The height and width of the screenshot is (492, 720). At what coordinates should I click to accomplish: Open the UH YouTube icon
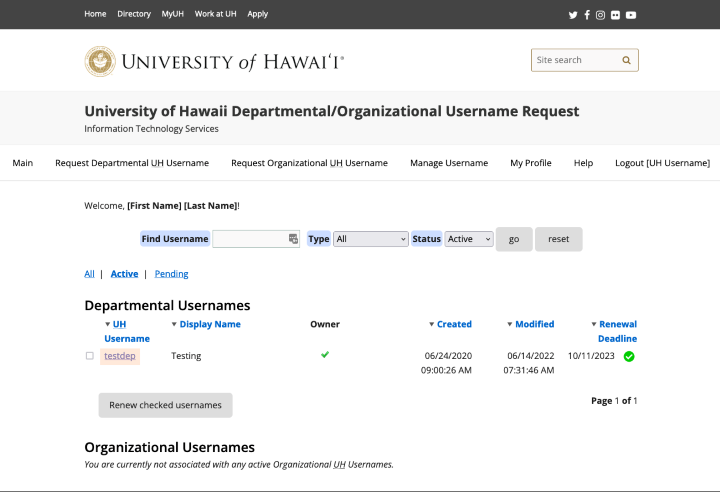pos(631,15)
